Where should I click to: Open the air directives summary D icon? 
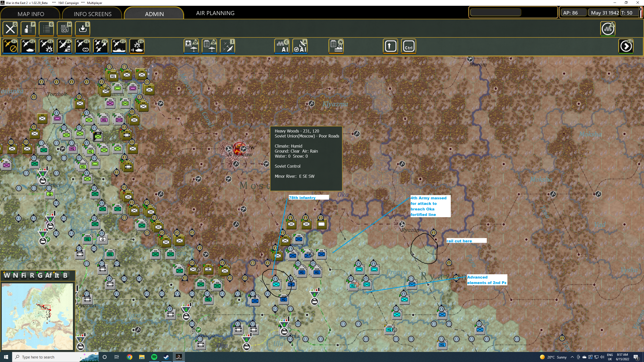(210, 46)
